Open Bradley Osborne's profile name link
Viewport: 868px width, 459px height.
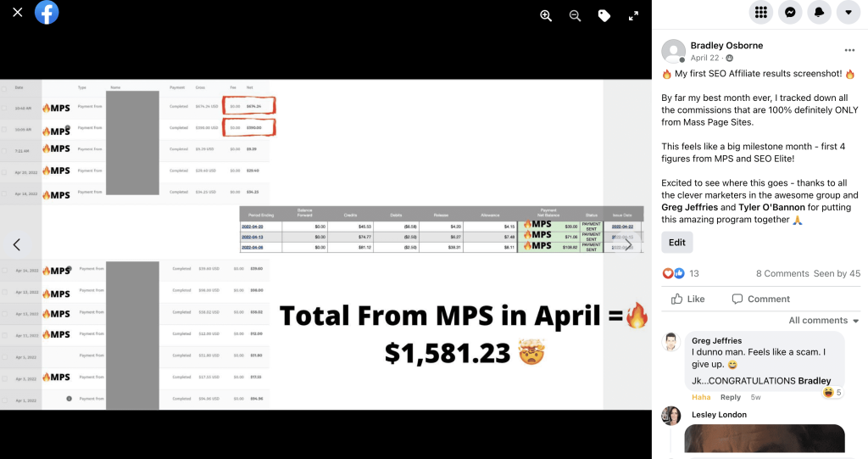click(726, 46)
